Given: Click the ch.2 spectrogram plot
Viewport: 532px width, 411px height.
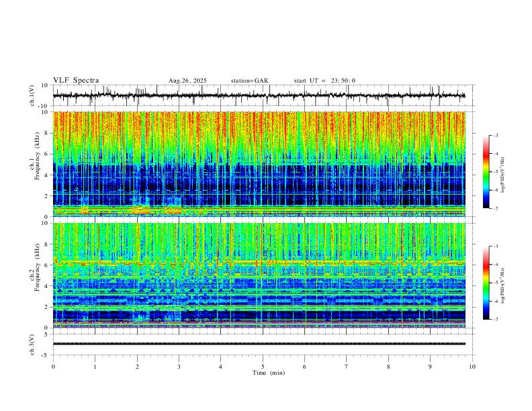Looking at the screenshot, I should pyautogui.click(x=259, y=275).
